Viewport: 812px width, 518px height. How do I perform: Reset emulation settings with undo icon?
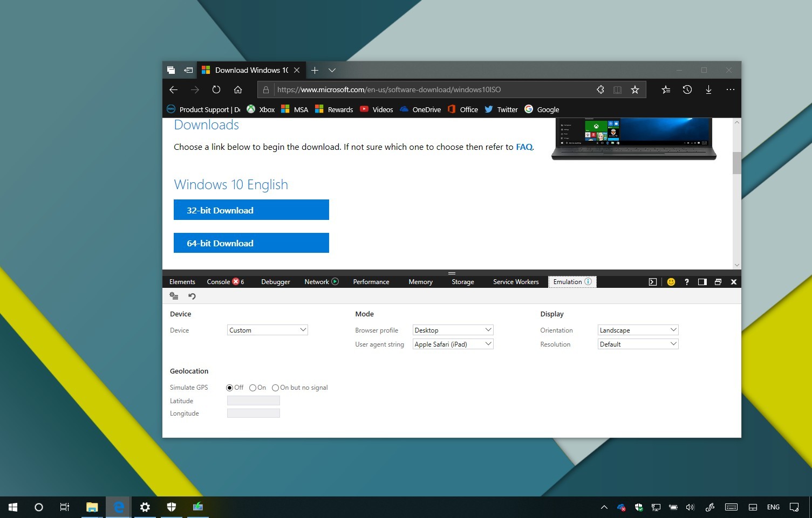click(192, 296)
